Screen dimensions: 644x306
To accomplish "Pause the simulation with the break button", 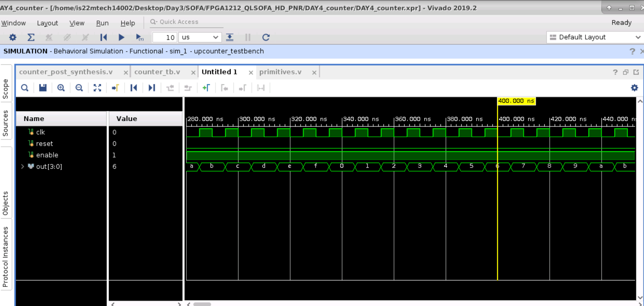I will [247, 37].
